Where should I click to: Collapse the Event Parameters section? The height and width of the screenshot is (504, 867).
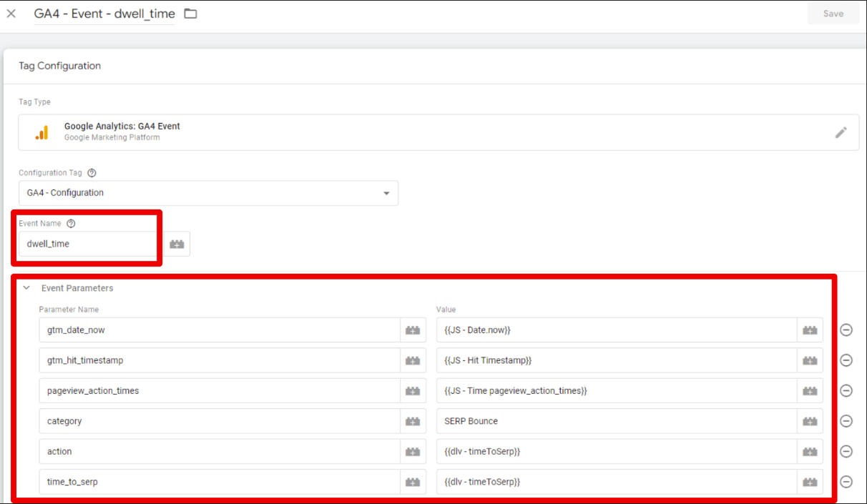click(26, 288)
